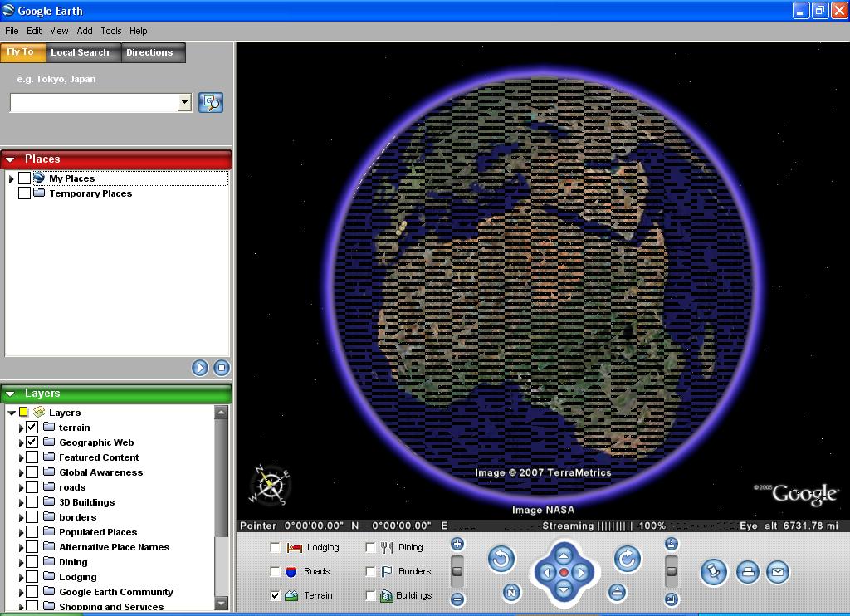
Task: Print the current view
Action: click(748, 572)
